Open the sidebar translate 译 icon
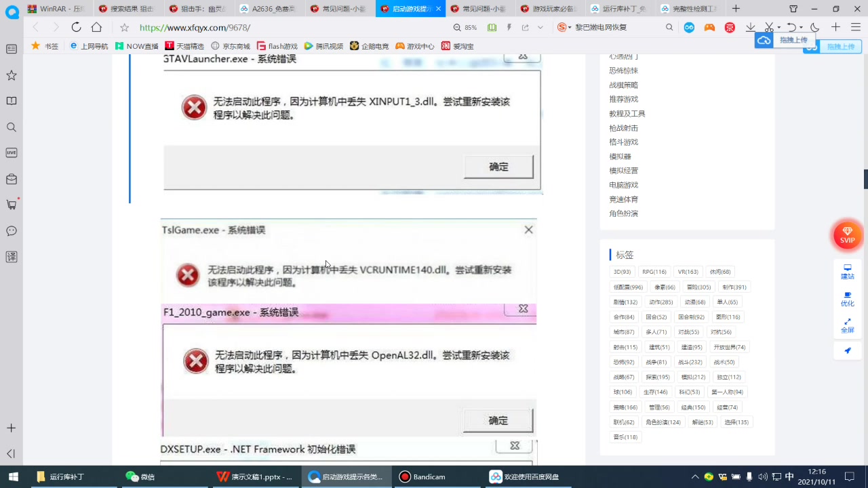This screenshot has width=868, height=488. 12,257
